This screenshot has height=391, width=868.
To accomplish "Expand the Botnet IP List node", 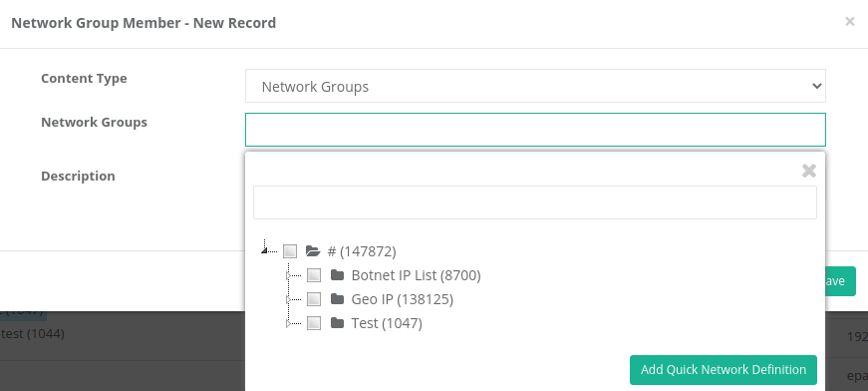I will (288, 275).
